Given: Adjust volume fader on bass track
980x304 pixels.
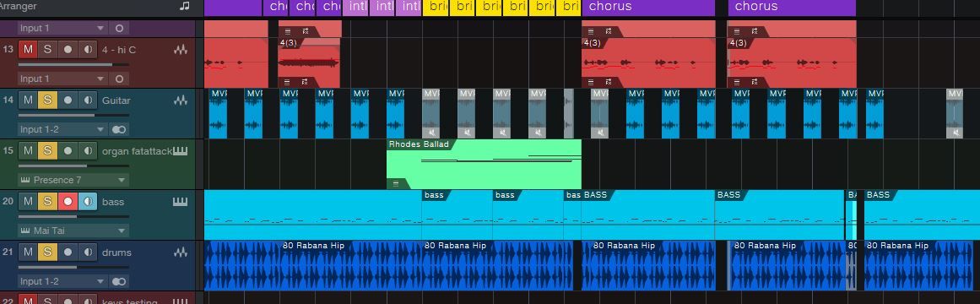Looking at the screenshot, I should [73, 216].
